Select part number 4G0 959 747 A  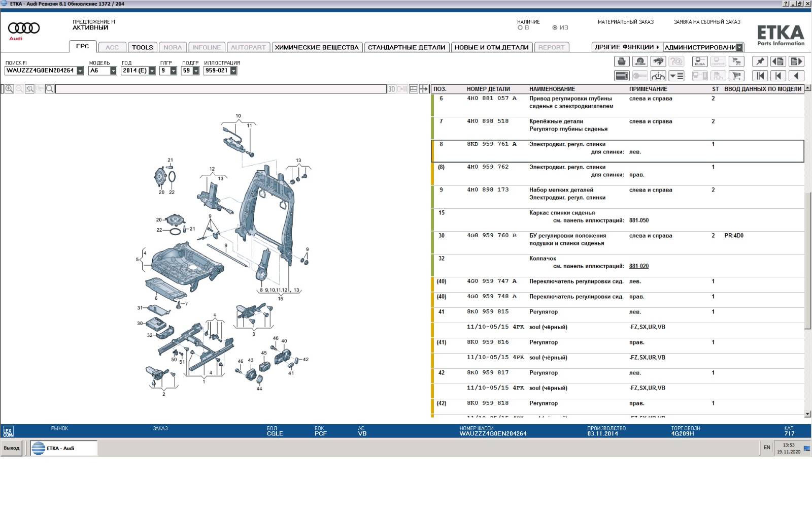tap(492, 281)
